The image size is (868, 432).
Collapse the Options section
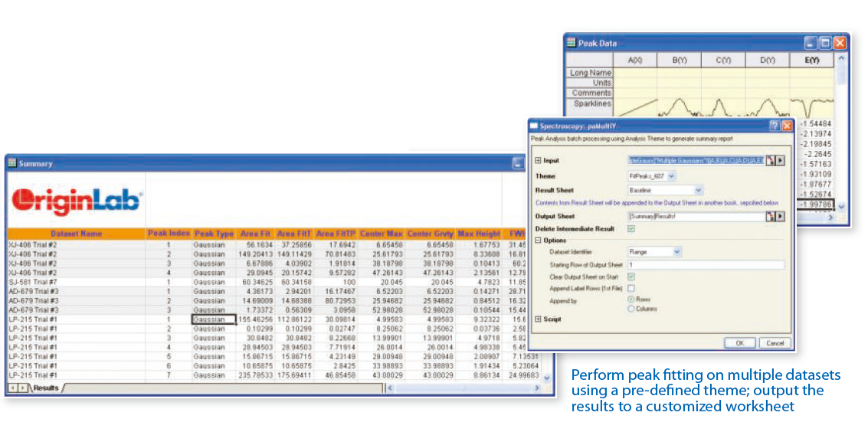point(538,240)
